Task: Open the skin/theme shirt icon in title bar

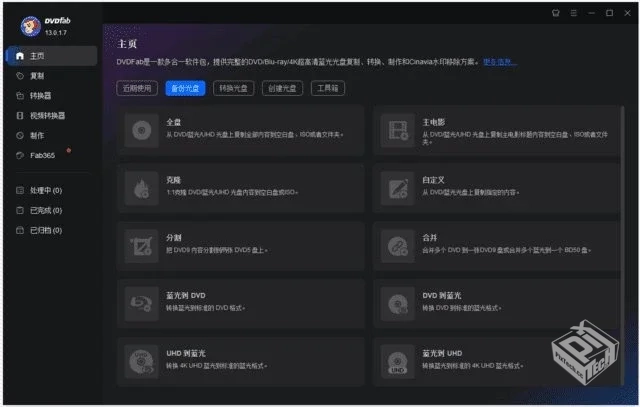Action: 556,13
